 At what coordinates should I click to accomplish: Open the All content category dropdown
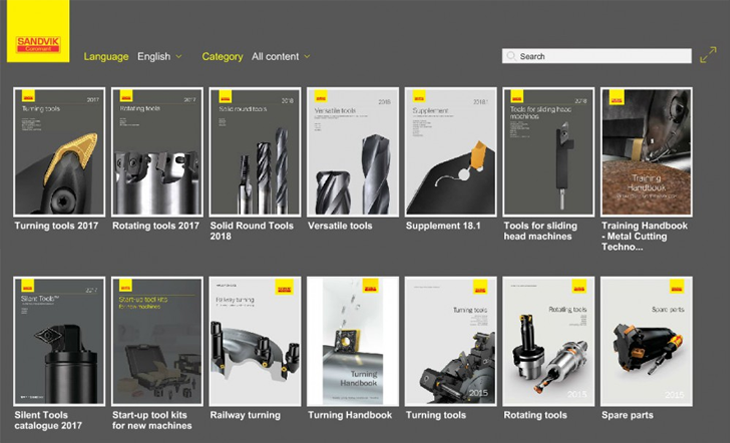pos(281,56)
